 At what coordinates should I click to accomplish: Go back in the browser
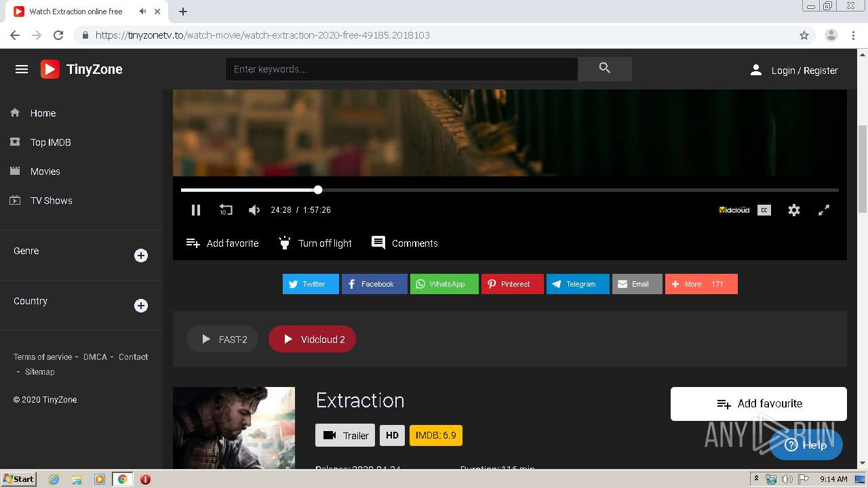click(15, 35)
